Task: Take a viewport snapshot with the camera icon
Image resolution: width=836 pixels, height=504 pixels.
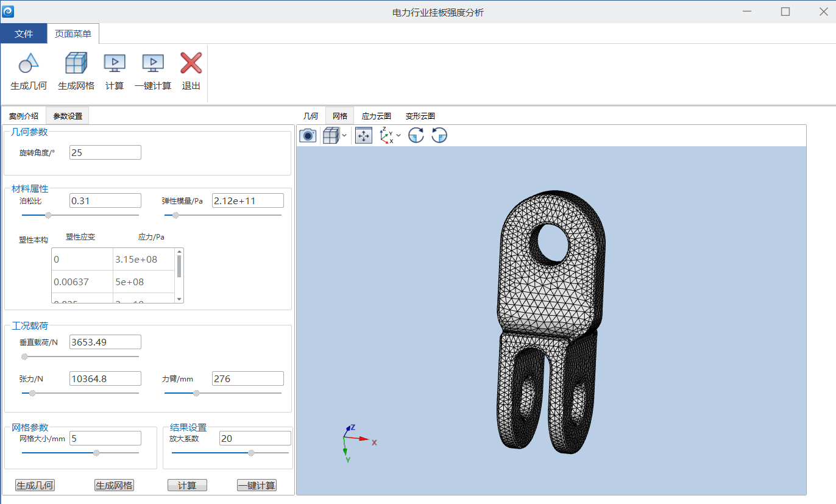Action: pyautogui.click(x=308, y=136)
